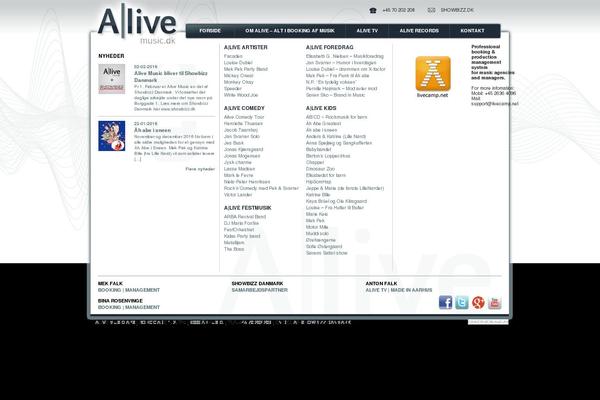Open artist Monkey Crazy
600x400 pixels.
coord(239,82)
